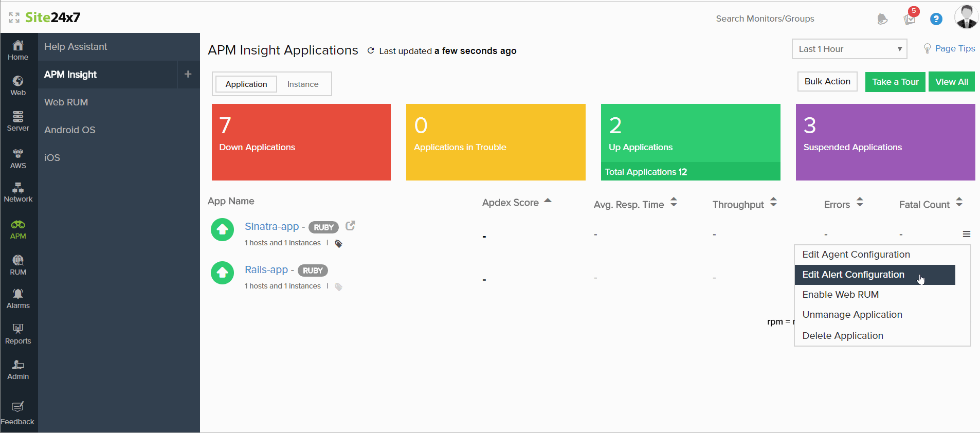Open the Web monitors sidebar icon
The image size is (980, 433).
click(18, 86)
